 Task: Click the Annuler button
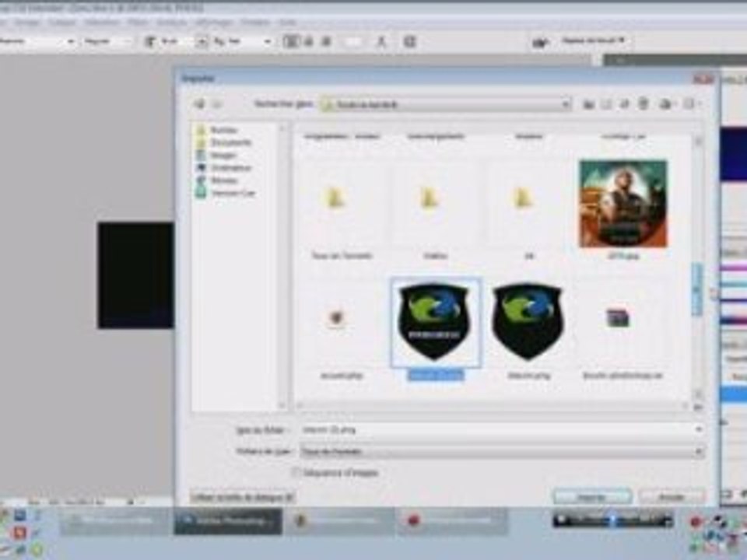[x=671, y=497]
